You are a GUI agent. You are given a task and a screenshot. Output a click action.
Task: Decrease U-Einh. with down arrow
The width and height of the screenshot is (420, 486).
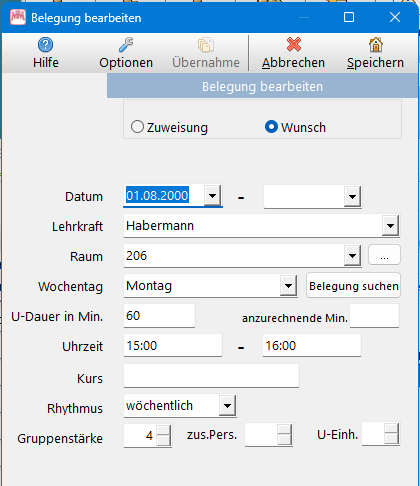[x=391, y=439]
